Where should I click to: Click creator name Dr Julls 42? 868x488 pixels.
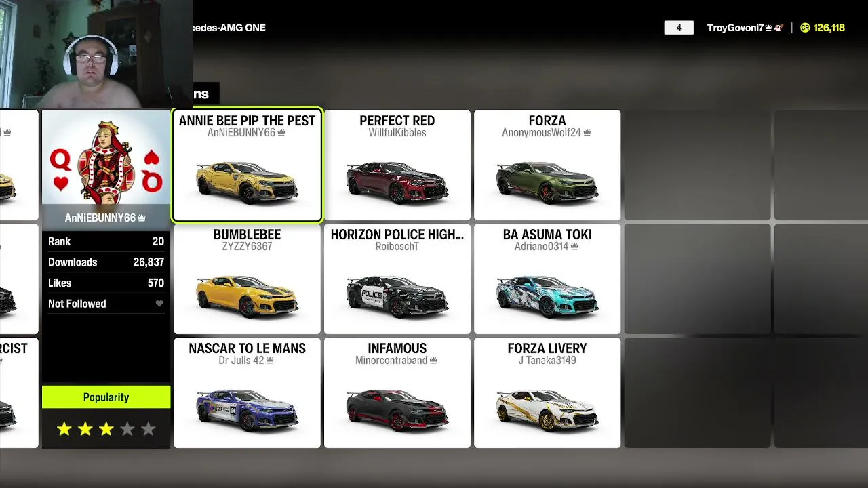(241, 361)
